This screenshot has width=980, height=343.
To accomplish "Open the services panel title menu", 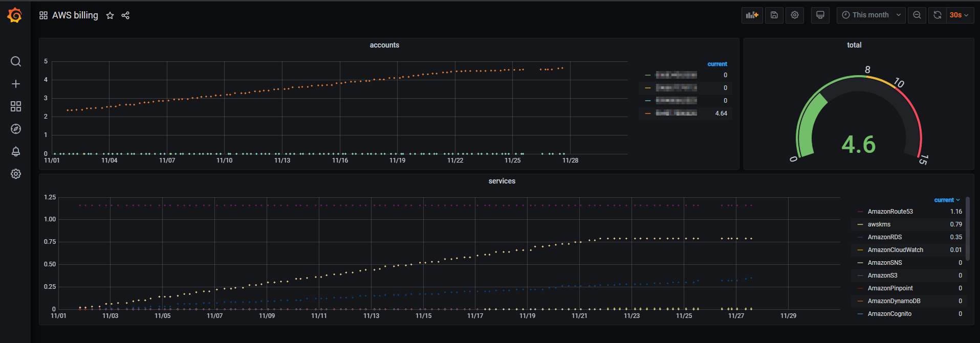I will [502, 181].
